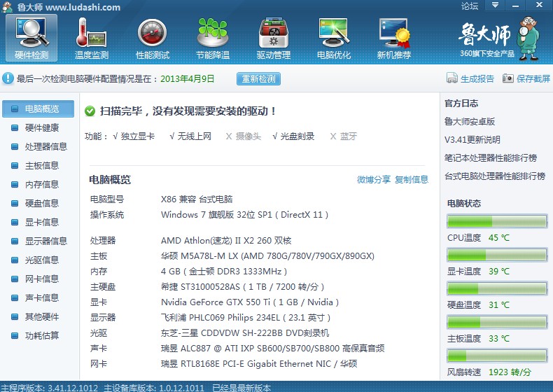The width and height of the screenshot is (553, 392).
Task: Select 显卡信息 in the left sidebar
Action: pyautogui.click(x=41, y=223)
